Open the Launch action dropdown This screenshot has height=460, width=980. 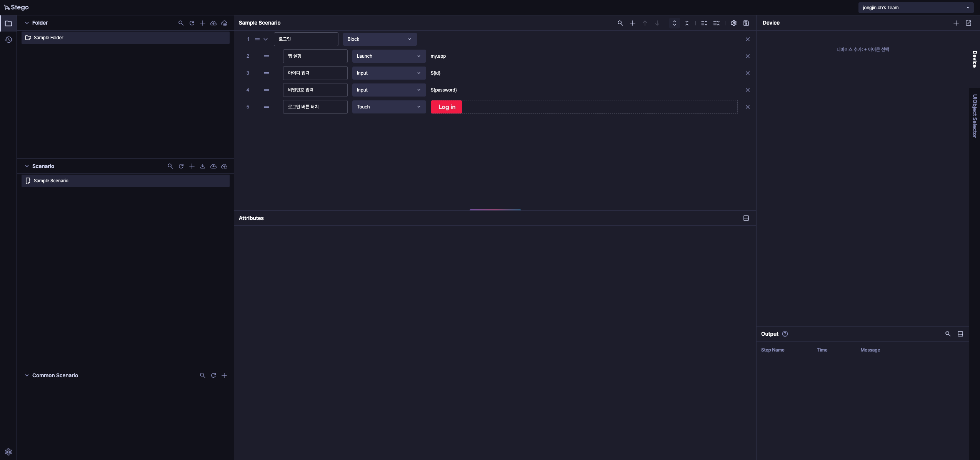click(x=389, y=56)
